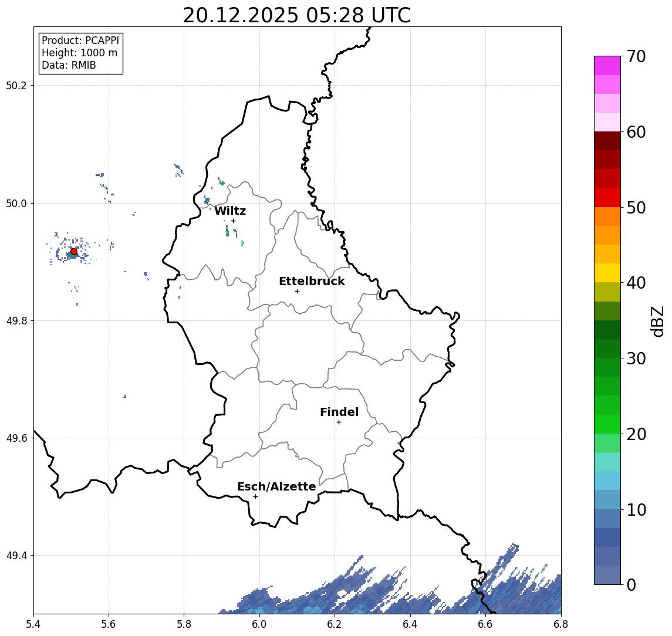Click the cross marker below Findel
672x636 pixels.
339,422
